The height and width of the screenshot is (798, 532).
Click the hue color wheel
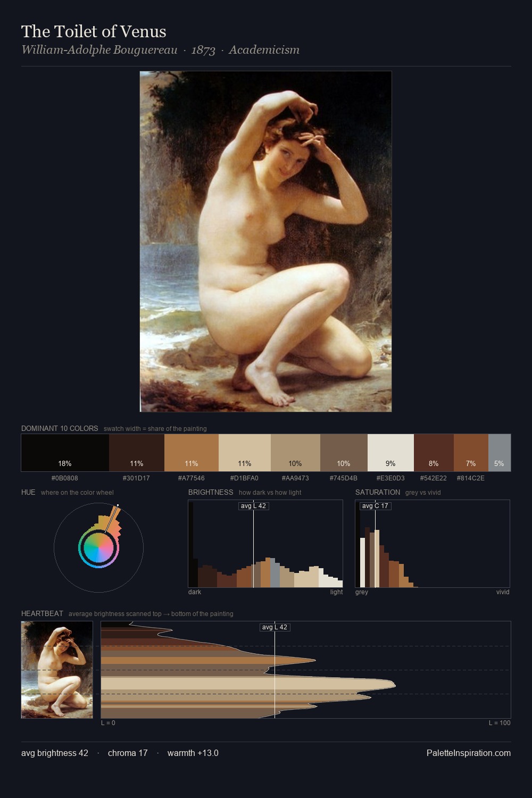98,547
